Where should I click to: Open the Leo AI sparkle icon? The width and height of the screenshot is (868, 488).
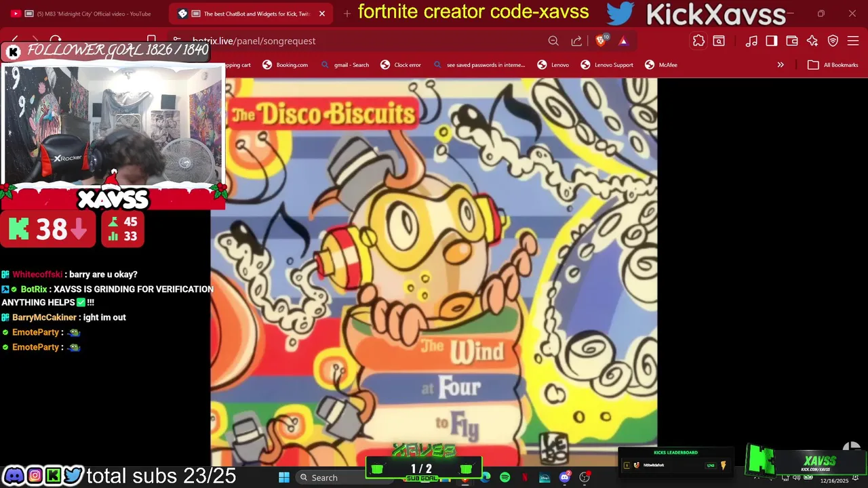pos(812,41)
